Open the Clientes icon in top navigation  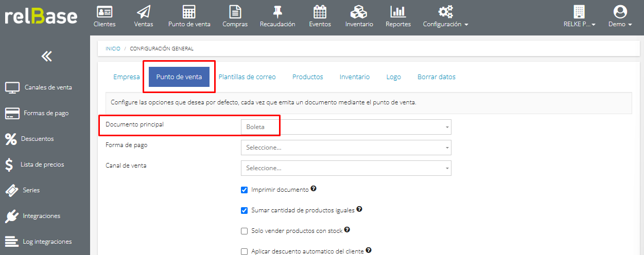pyautogui.click(x=105, y=12)
